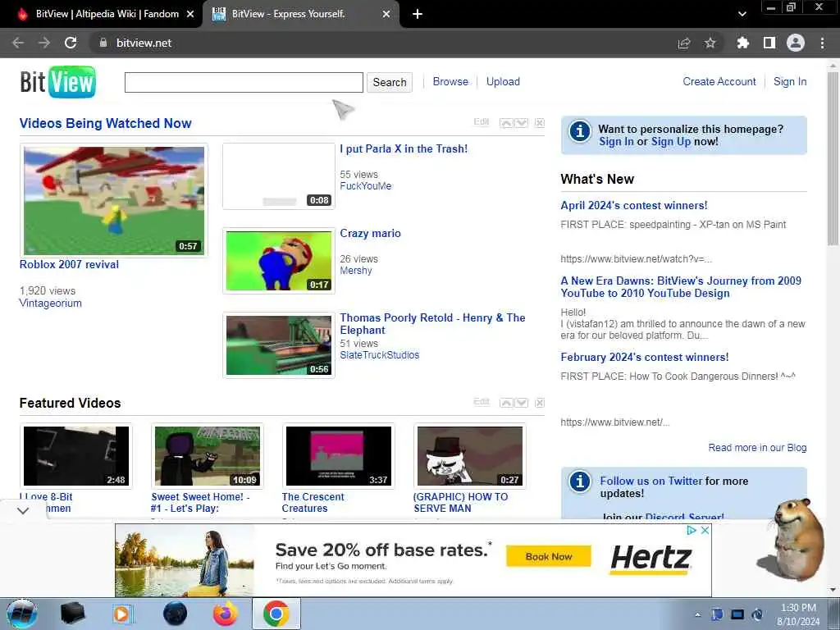Screen dimensions: 840x630
Task: Close the BitView - Express Yourself tab
Action: point(386,14)
